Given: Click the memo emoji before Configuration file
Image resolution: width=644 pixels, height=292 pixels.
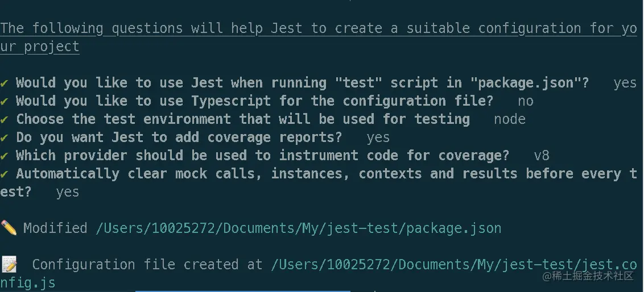Looking at the screenshot, I should 9,265.
